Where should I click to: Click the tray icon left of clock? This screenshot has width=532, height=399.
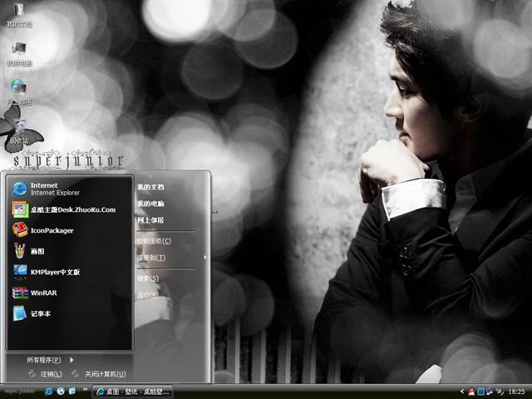[x=499, y=392]
